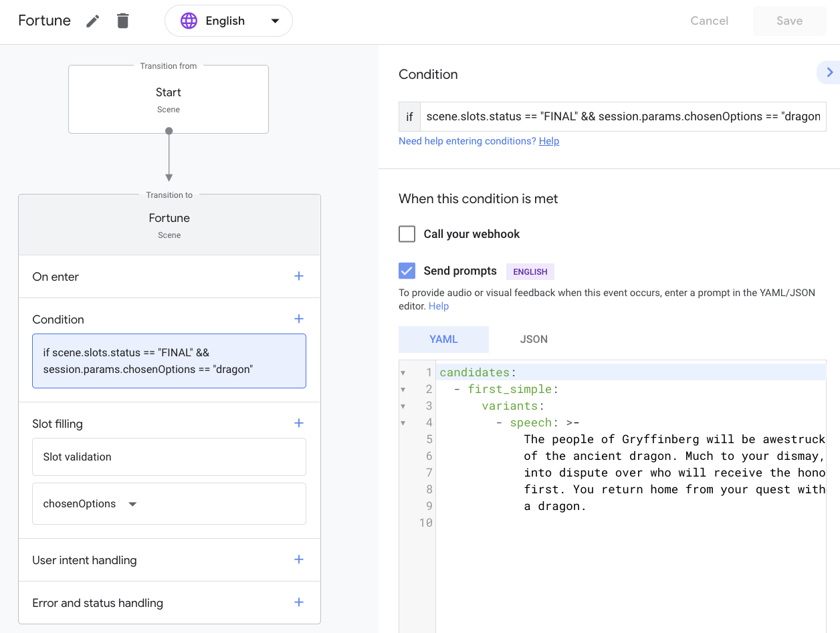Screen dimensions: 840x633
Task: Open Help link for entering conditions
Action: click(x=548, y=141)
